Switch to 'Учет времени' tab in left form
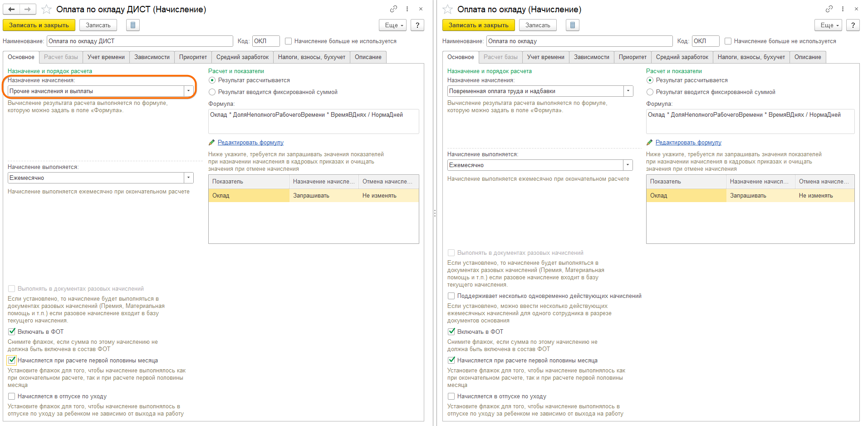The height and width of the screenshot is (426, 868). (x=106, y=57)
